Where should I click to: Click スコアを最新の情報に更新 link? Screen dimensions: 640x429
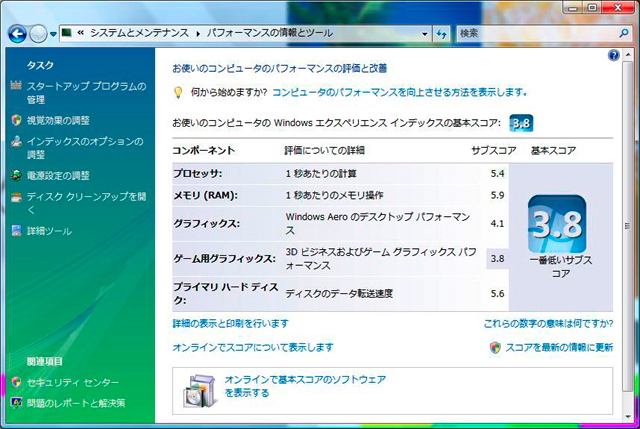coord(559,347)
